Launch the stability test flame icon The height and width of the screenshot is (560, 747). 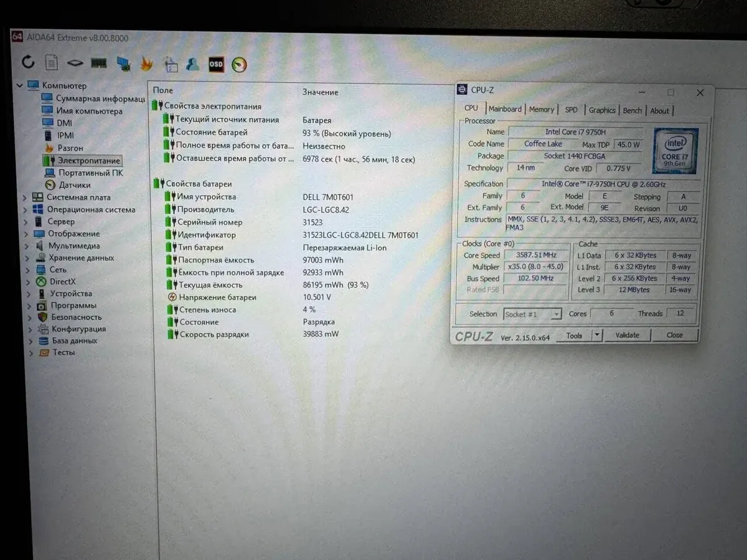[x=146, y=63]
